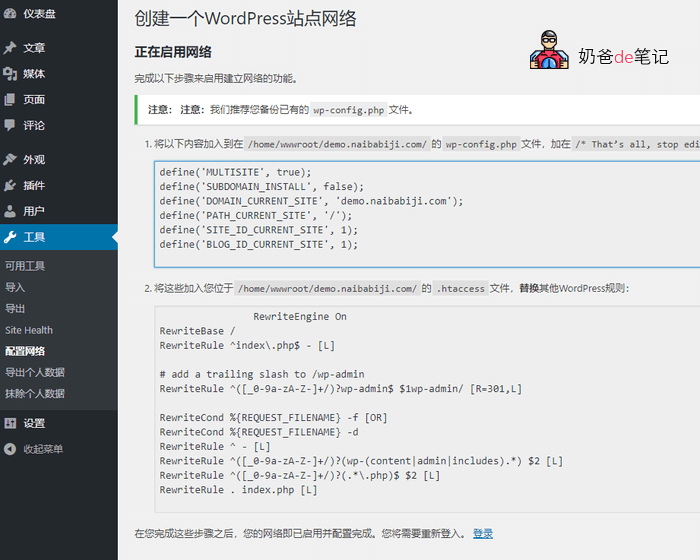Click the RewriteBase / line
This screenshot has width=700, height=560.
(197, 331)
